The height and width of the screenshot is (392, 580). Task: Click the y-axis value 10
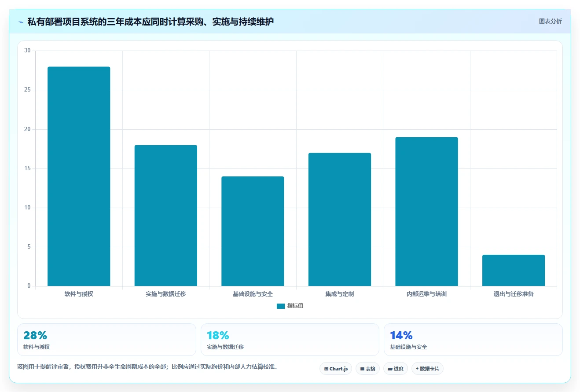tap(27, 208)
